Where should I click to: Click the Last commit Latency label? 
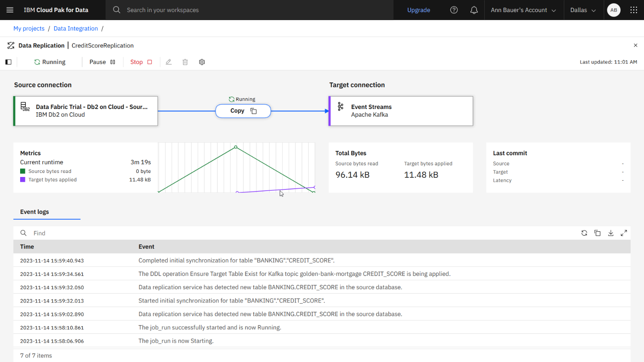point(502,181)
